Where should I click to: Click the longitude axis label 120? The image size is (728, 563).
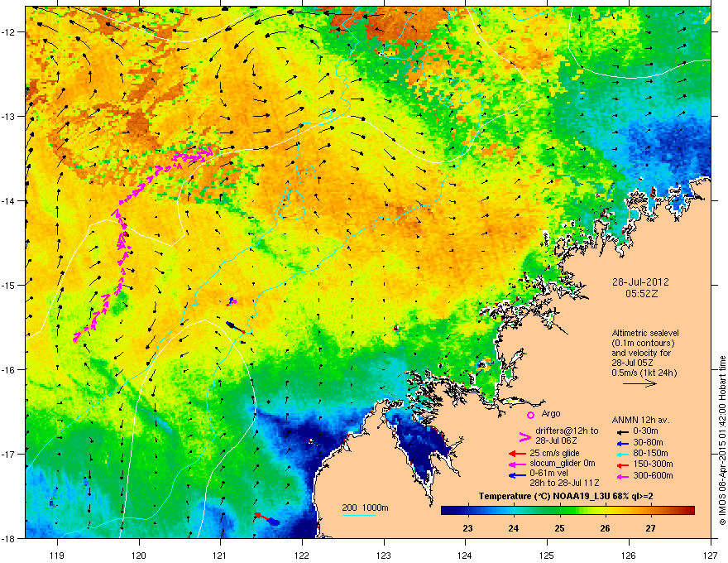[x=139, y=555]
